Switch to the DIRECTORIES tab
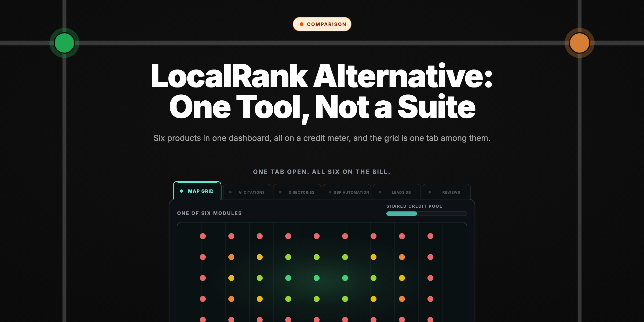The height and width of the screenshot is (322, 644). click(297, 192)
